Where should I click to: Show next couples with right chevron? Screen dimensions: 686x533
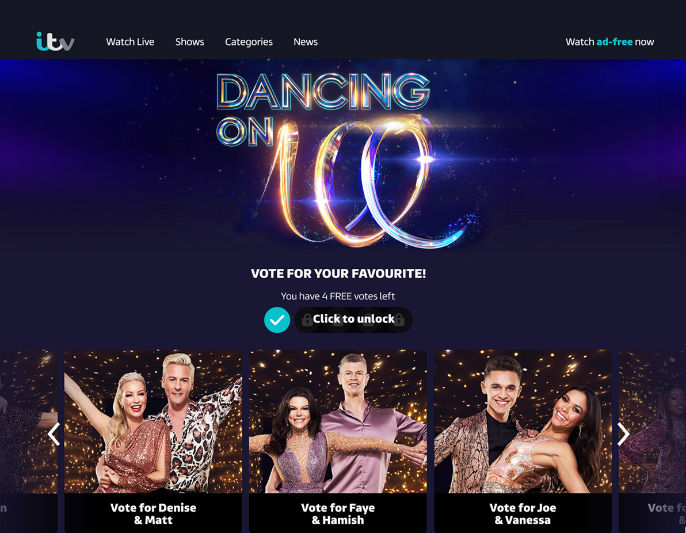623,434
